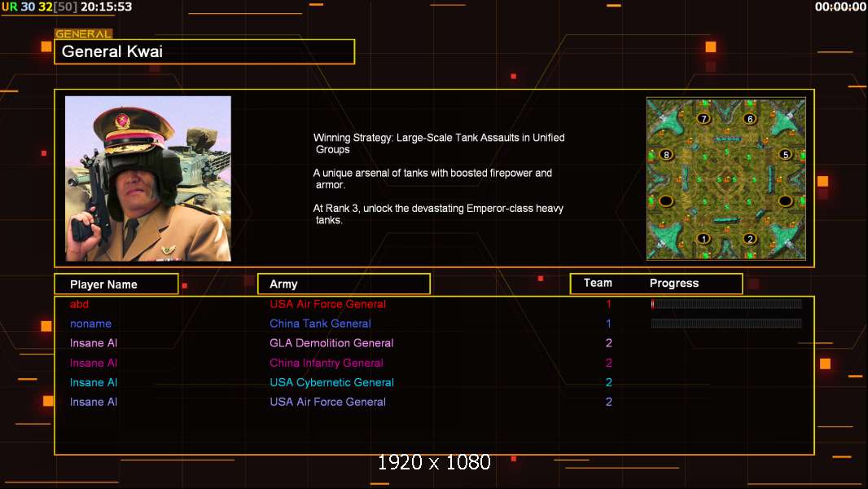Click team number 1 in noname's row
Screen dimensions: 868x489
(x=608, y=324)
